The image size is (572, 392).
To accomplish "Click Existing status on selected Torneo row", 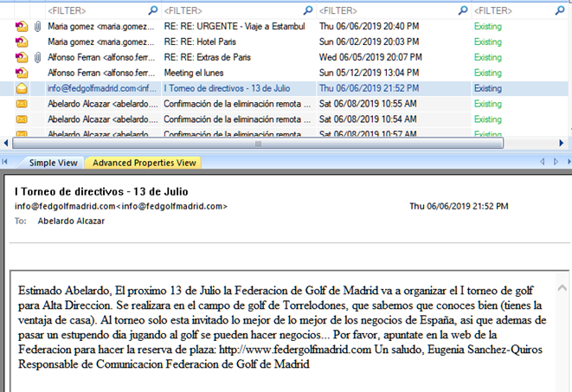I will coord(488,88).
